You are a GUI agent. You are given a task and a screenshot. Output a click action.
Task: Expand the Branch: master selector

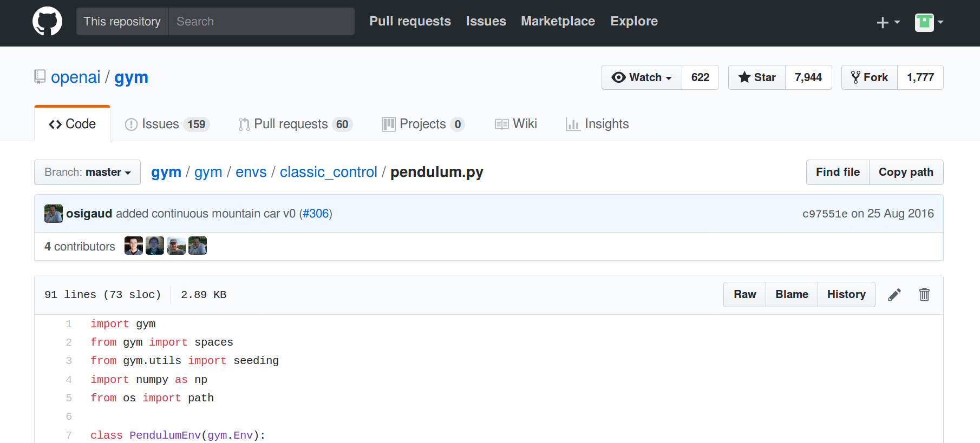87,173
